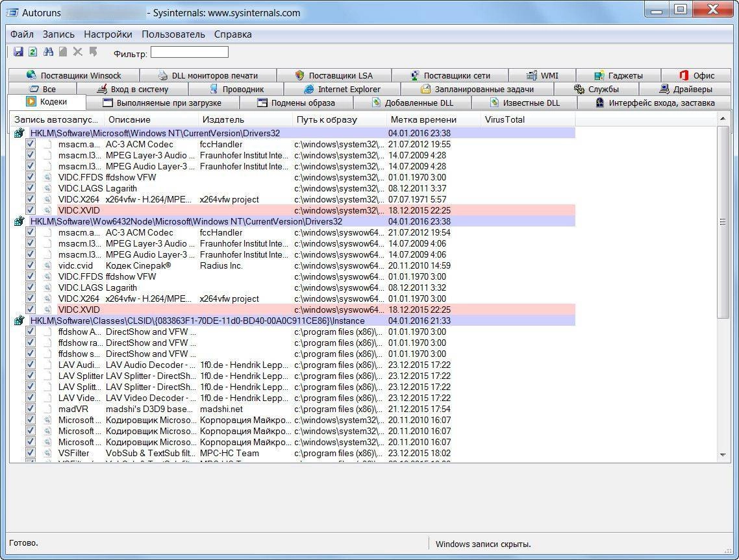
Task: Click the Delete X toolbar icon
Action: click(78, 52)
